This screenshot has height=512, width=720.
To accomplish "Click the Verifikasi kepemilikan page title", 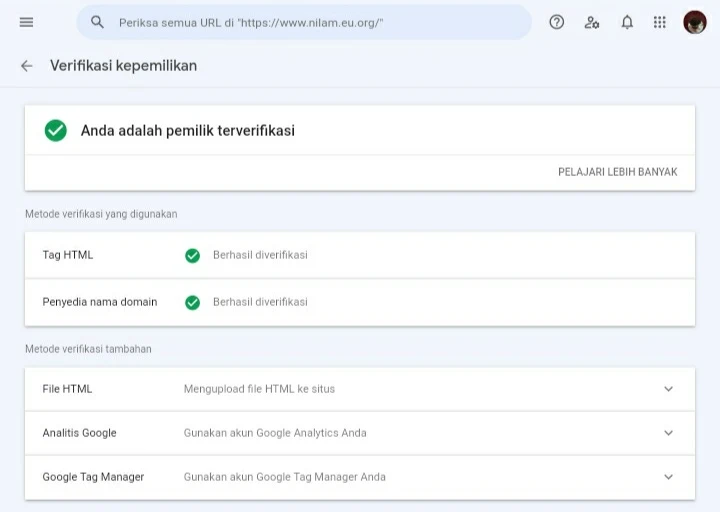I will point(123,66).
